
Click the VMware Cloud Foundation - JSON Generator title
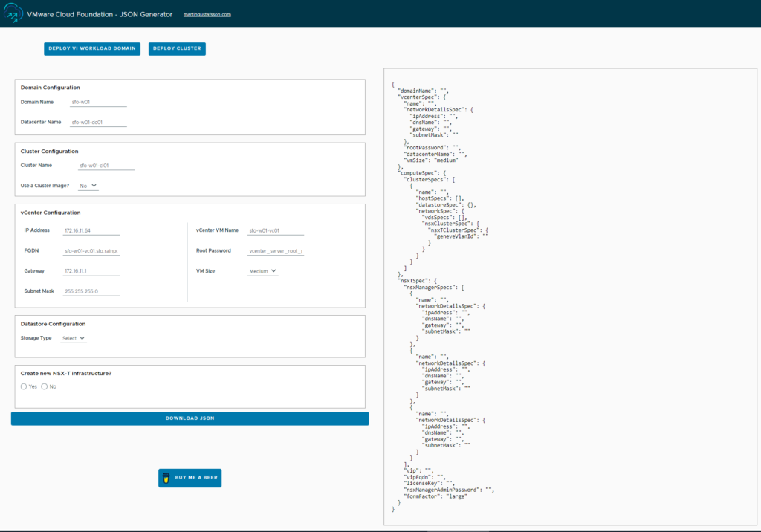coord(100,15)
